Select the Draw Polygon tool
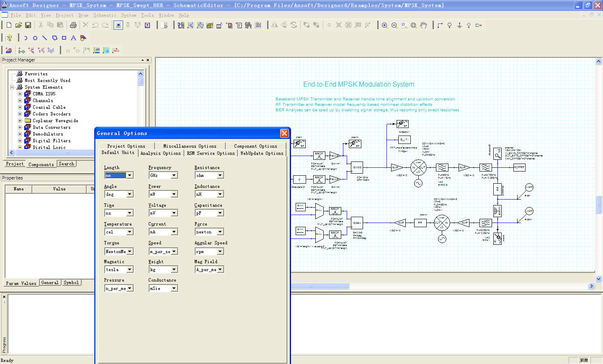 54,38
